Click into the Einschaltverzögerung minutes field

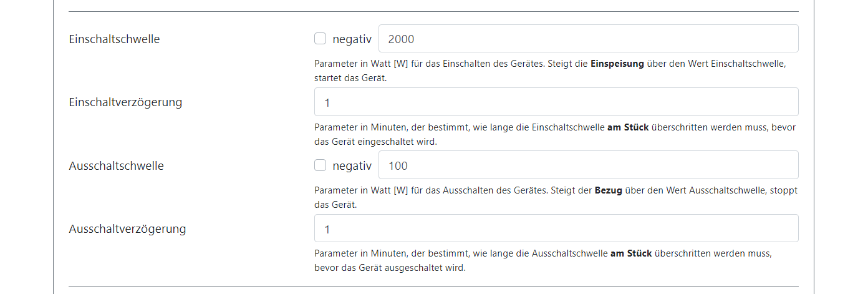pos(556,102)
